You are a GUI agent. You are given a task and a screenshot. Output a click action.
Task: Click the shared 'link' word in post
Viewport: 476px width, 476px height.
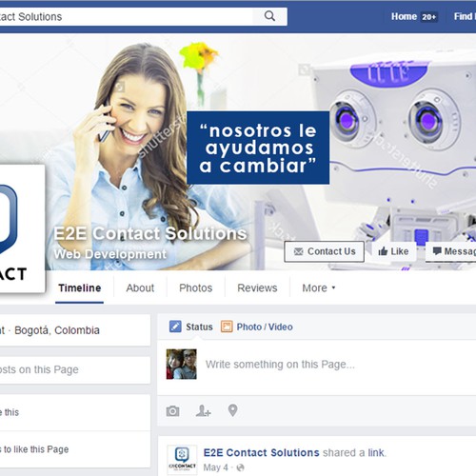[376, 452]
